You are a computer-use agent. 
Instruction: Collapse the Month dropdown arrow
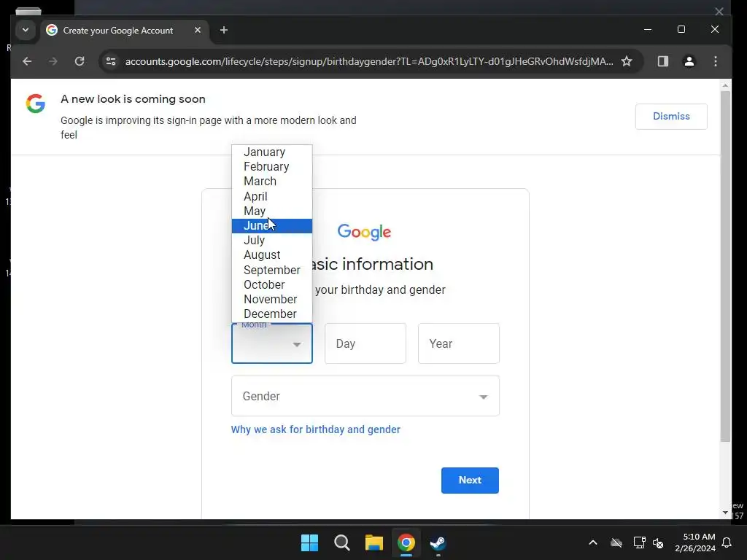[297, 344]
